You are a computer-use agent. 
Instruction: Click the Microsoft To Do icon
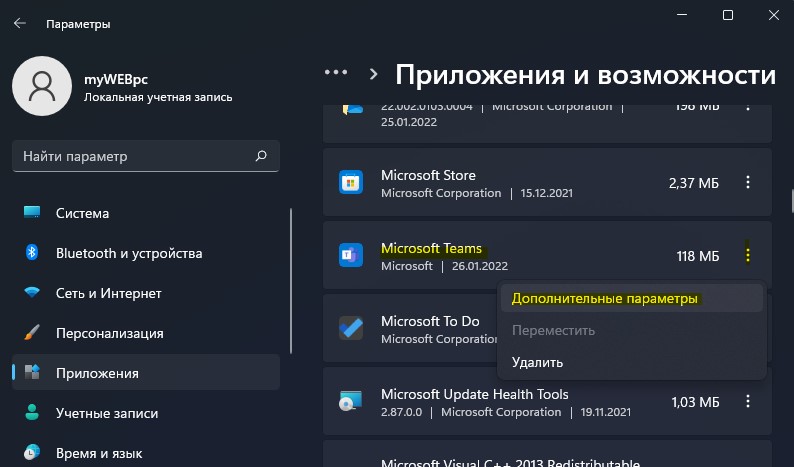point(351,328)
